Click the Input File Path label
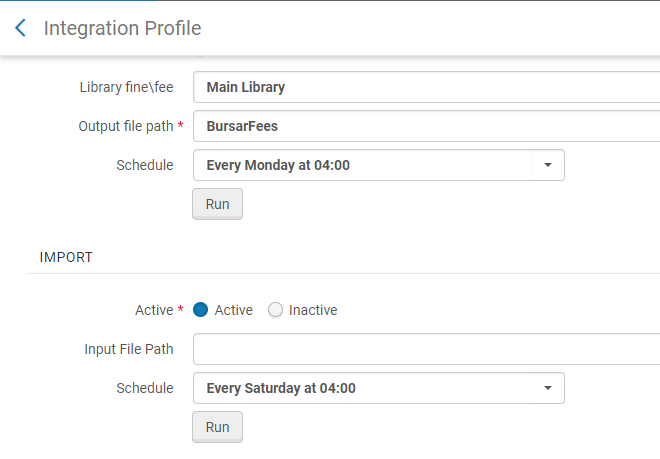Image resolution: width=660 pixels, height=459 pixels. tap(129, 349)
